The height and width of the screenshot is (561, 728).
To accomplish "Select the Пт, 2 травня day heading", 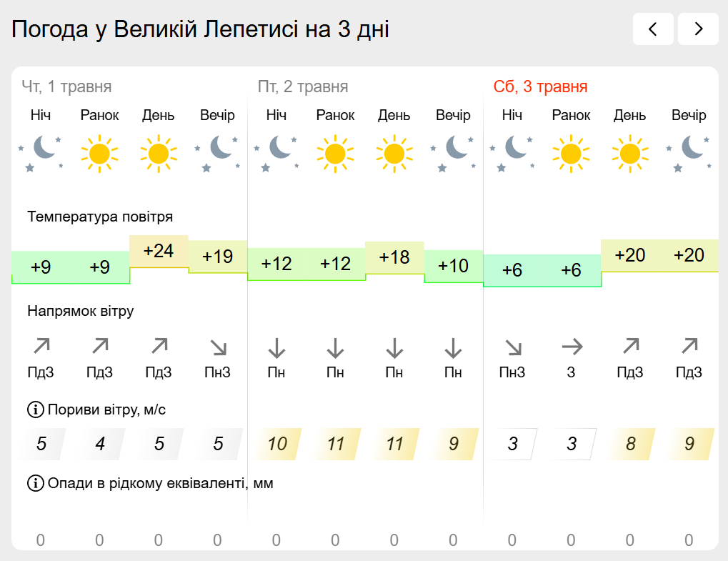I will click(303, 87).
